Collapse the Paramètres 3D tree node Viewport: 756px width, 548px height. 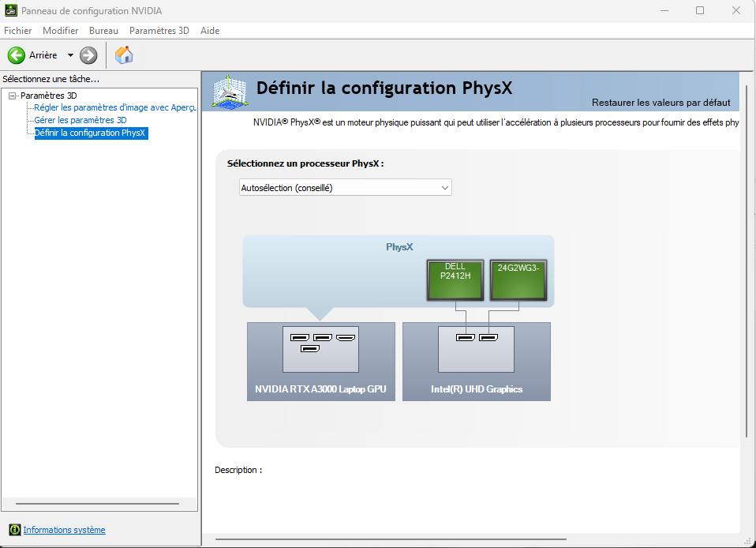tap(12, 96)
